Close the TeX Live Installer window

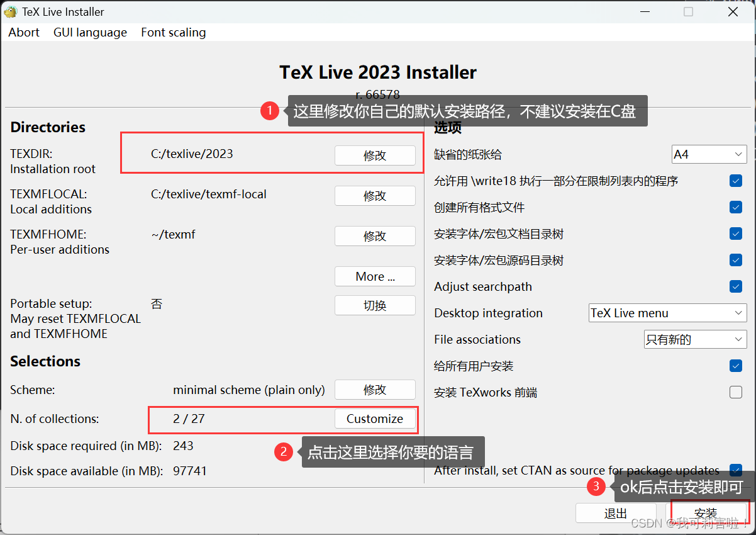733,11
